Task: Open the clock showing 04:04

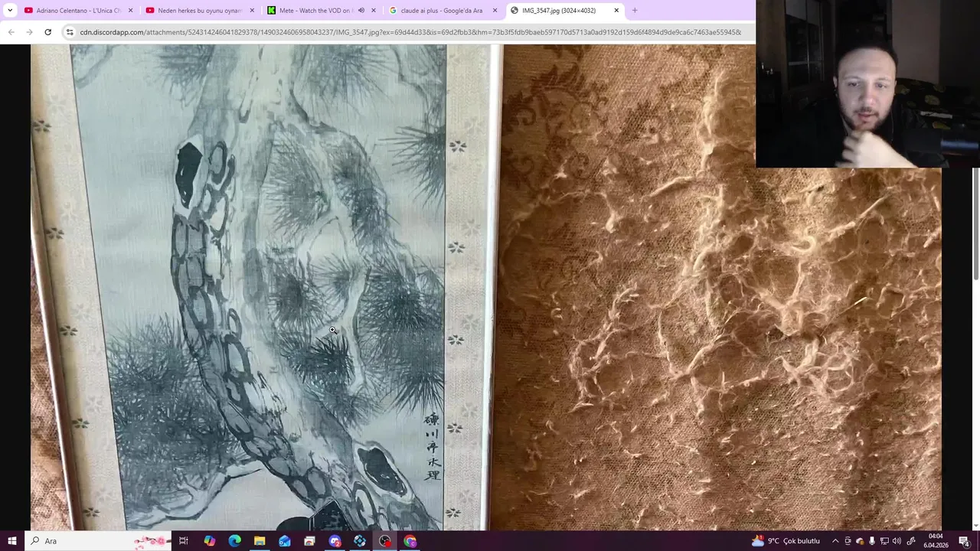Action: point(936,541)
